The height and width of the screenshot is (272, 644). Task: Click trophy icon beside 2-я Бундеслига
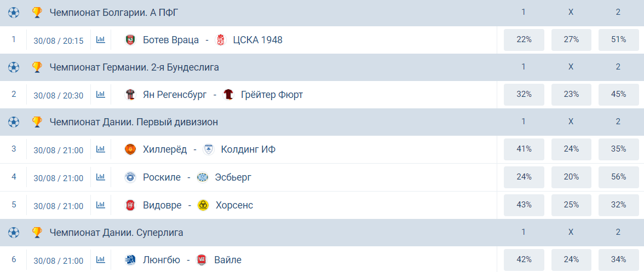tap(37, 67)
